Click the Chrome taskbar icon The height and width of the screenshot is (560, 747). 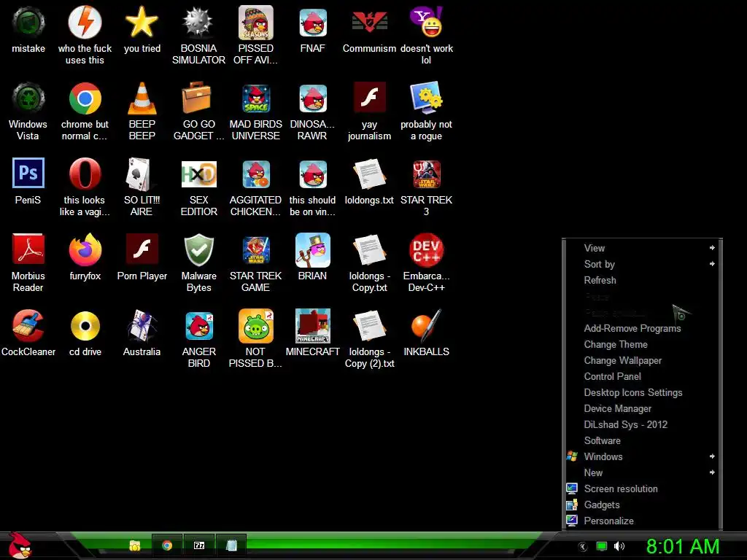tap(167, 545)
